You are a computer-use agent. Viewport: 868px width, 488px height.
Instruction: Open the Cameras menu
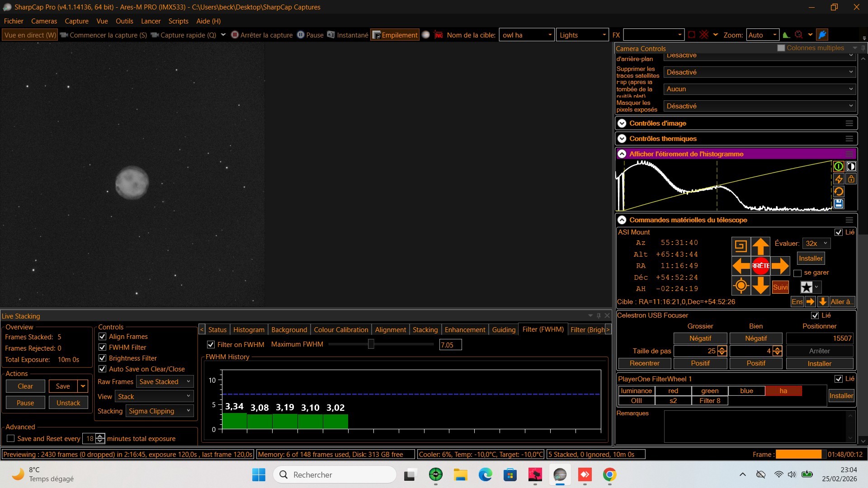click(44, 21)
